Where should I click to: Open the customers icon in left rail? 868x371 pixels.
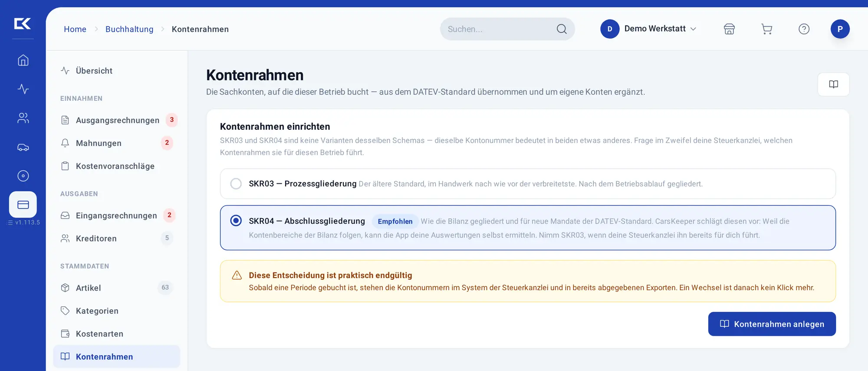click(23, 118)
